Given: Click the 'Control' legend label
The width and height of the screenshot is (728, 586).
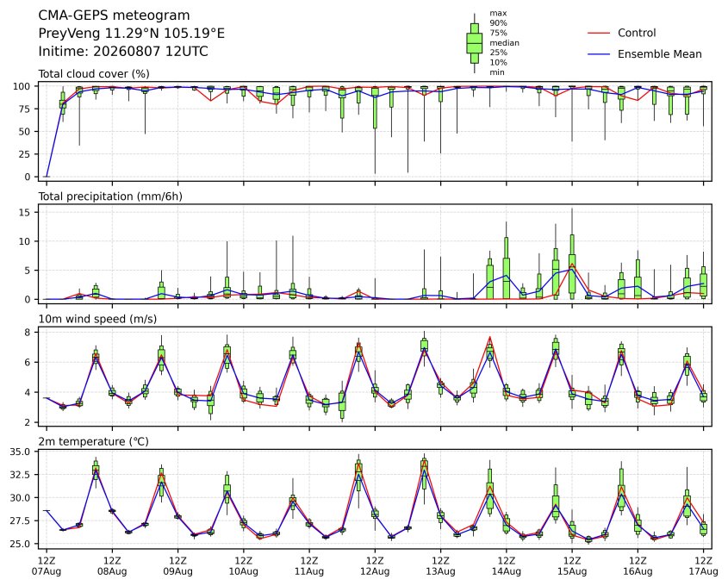Looking at the screenshot, I should click(637, 33).
